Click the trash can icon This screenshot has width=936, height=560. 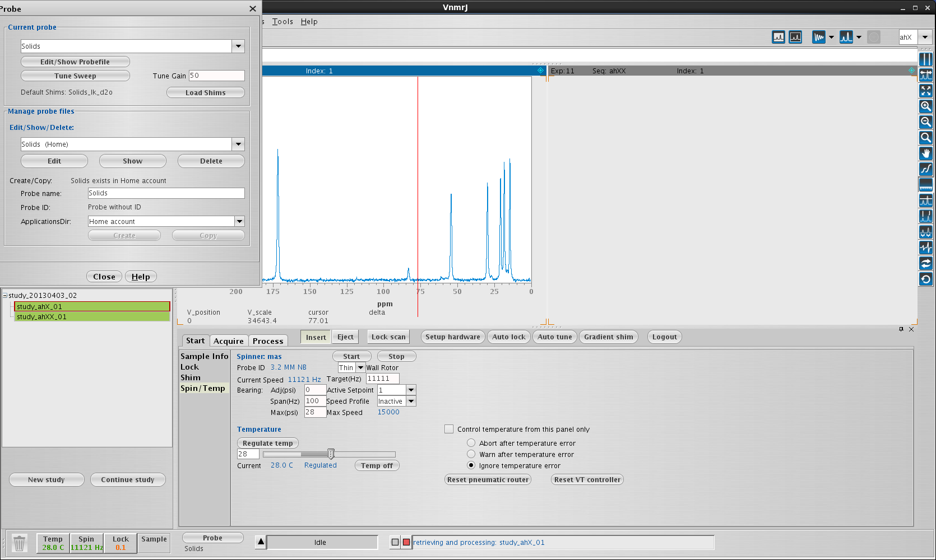20,543
